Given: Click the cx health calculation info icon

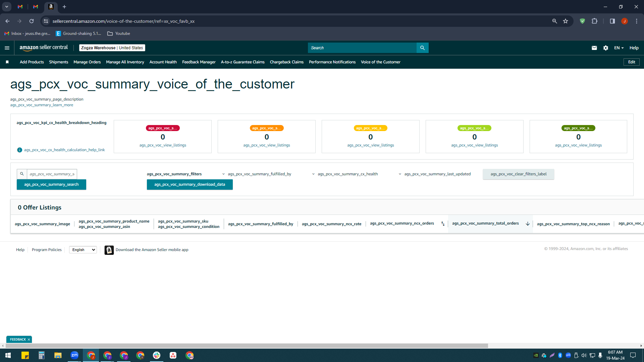Looking at the screenshot, I should (x=19, y=150).
